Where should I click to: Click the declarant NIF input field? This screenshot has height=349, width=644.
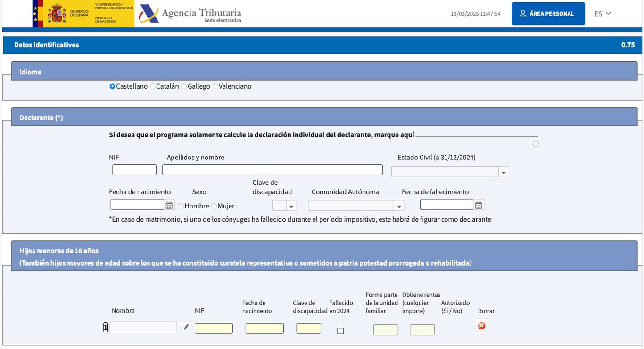(x=134, y=170)
